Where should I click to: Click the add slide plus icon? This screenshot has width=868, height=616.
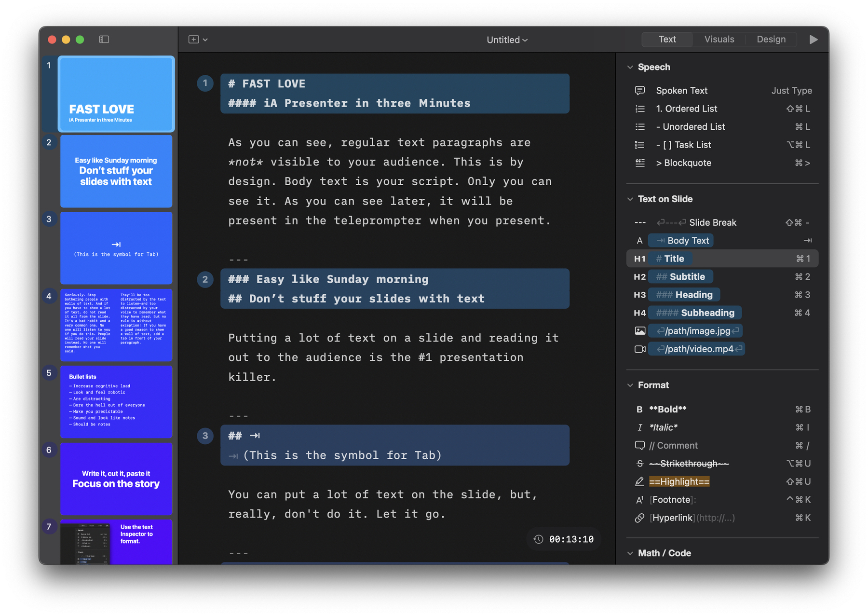(193, 40)
